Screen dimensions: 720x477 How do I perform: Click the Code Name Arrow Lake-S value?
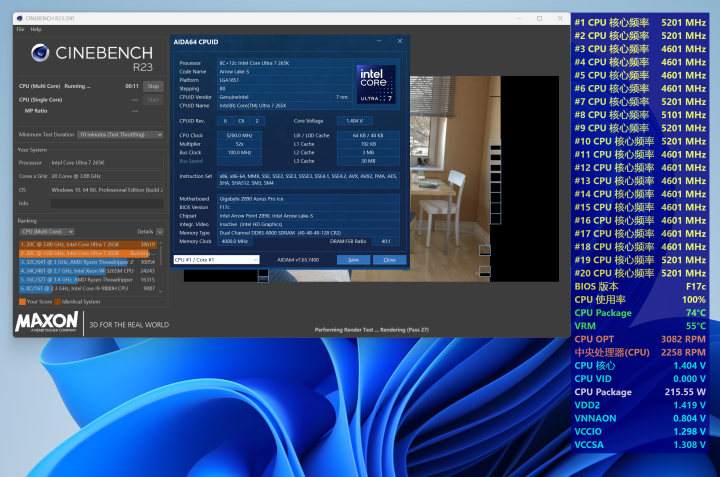coord(285,72)
